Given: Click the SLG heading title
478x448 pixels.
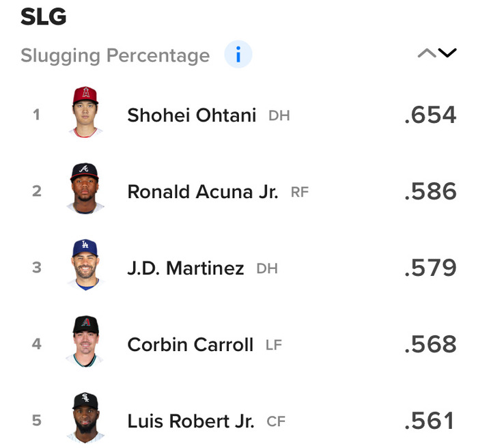Looking at the screenshot, I should pyautogui.click(x=43, y=18).
